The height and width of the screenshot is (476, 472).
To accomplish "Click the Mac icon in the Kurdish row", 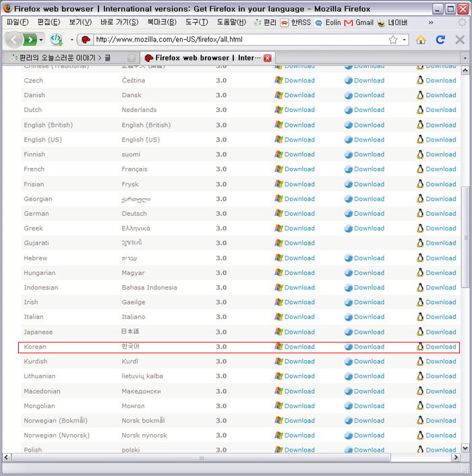I will pos(349,361).
